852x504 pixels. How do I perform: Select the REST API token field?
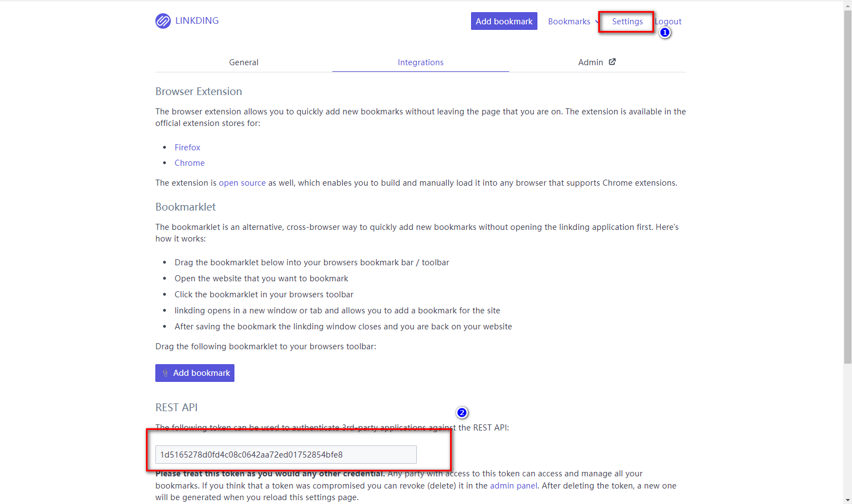point(286,455)
